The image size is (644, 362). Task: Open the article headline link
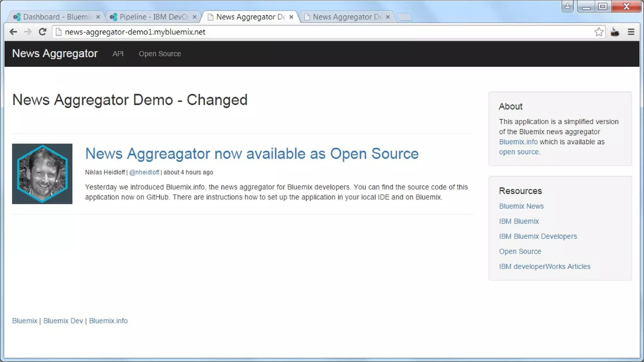pos(252,154)
